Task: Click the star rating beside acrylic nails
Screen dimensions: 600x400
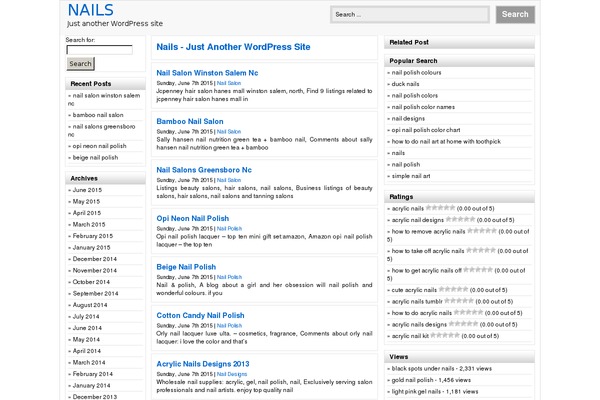Action: coord(440,207)
